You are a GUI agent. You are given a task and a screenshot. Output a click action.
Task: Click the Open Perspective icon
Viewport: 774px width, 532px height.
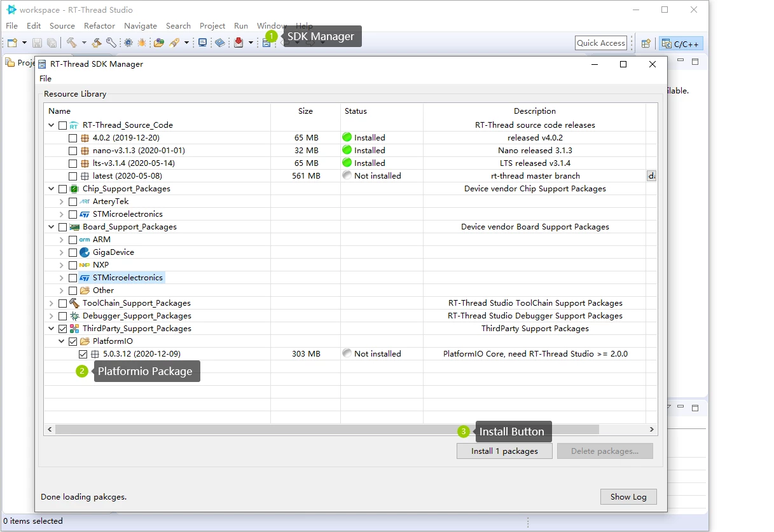coord(646,43)
